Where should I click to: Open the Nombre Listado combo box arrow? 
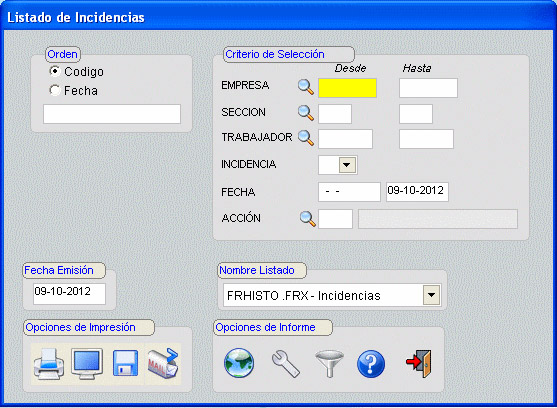[432, 295]
